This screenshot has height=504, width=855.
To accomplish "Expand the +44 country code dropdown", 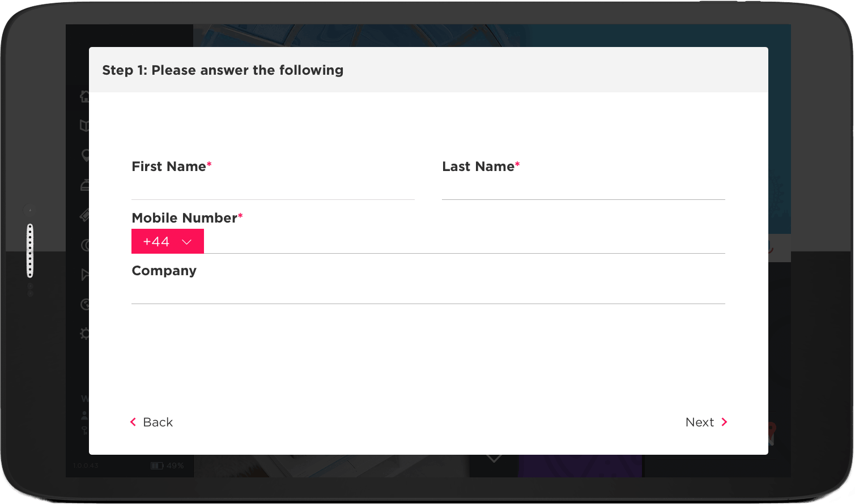I will pyautogui.click(x=168, y=241).
